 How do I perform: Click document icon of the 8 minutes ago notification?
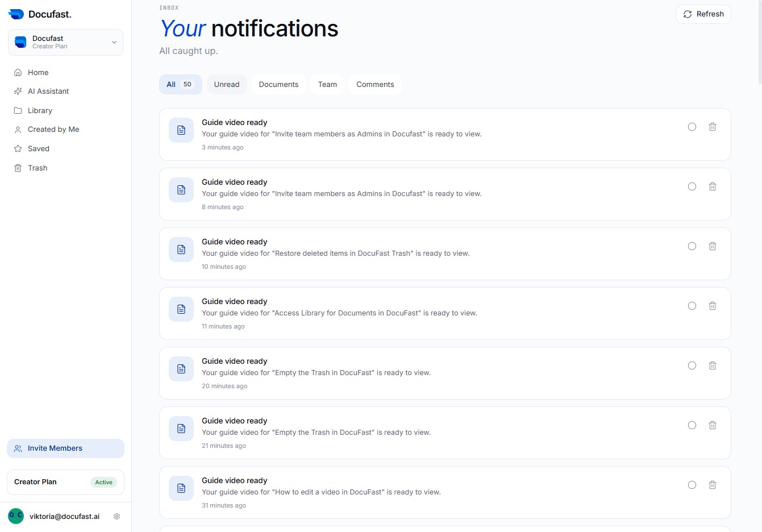181,190
